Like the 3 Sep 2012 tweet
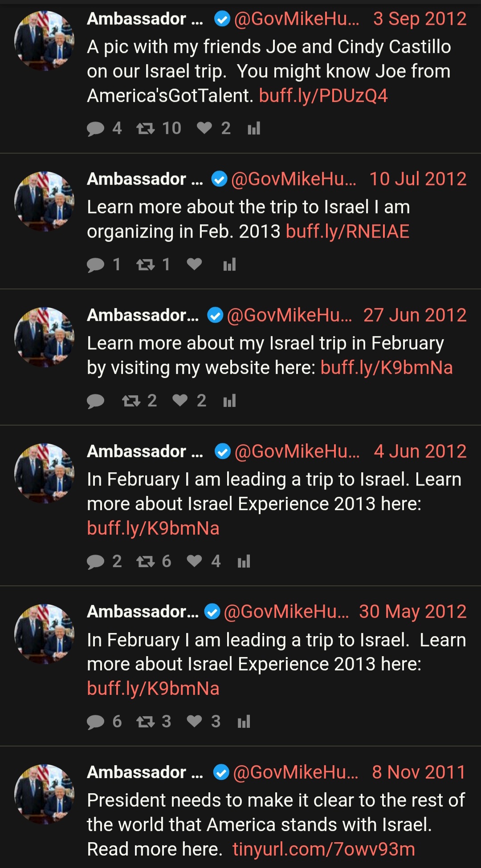The width and height of the screenshot is (481, 868). (204, 128)
